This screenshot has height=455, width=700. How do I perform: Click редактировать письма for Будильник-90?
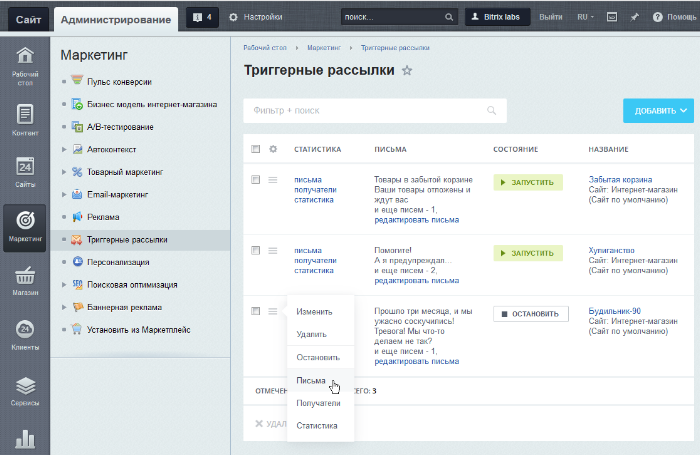[417, 361]
